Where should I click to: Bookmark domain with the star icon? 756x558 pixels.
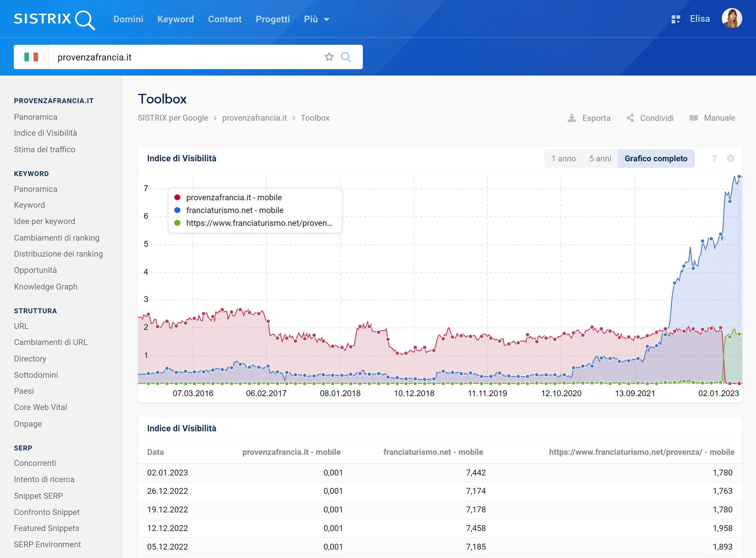(x=329, y=57)
